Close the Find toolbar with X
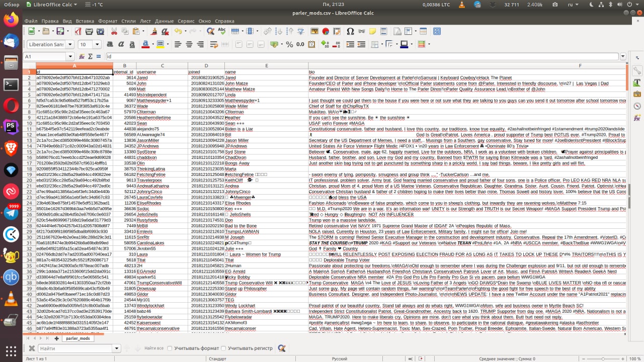Viewport: 644px width, 362px height. 31,348
